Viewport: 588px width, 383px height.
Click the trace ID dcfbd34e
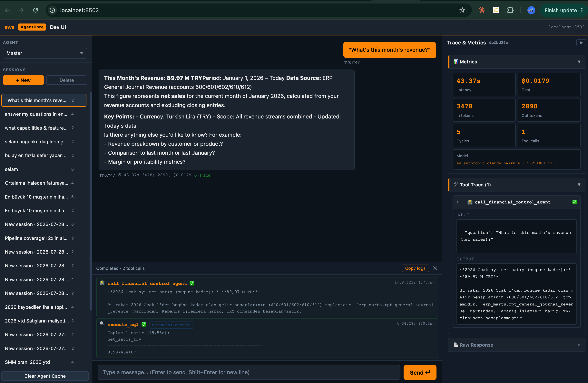(498, 42)
